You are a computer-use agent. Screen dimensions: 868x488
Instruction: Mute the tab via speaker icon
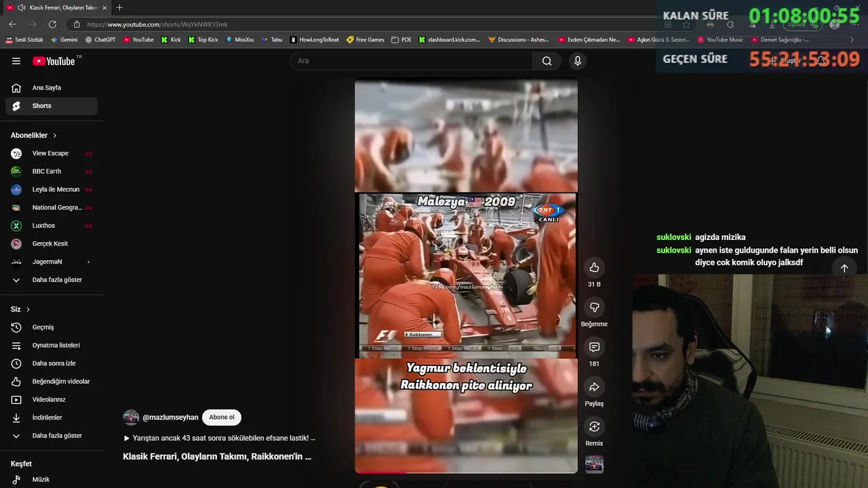(x=22, y=7)
